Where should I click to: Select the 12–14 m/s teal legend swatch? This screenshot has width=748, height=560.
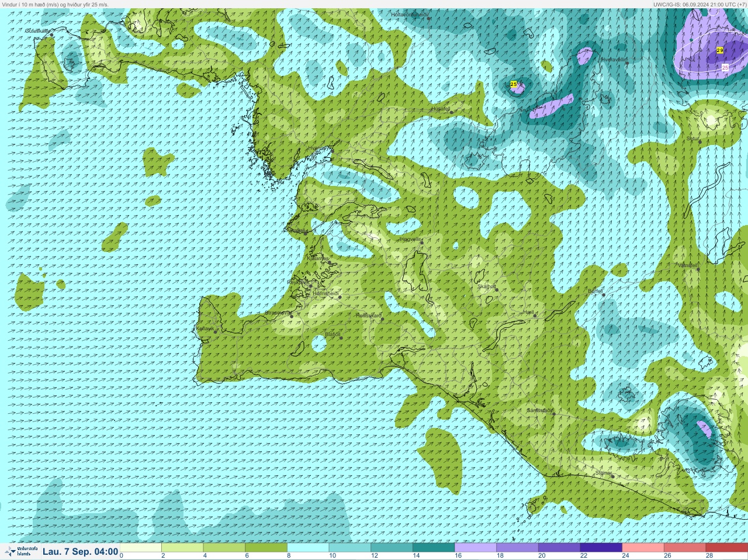point(392,548)
